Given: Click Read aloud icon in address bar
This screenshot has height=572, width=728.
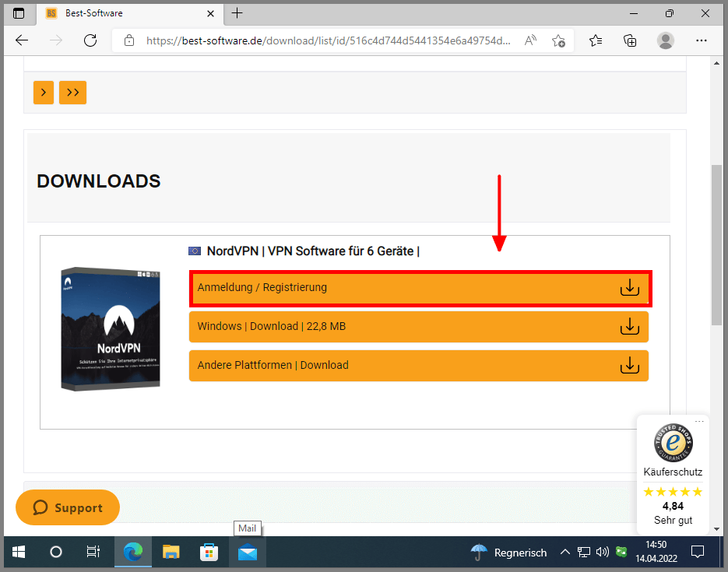Looking at the screenshot, I should click(x=530, y=40).
